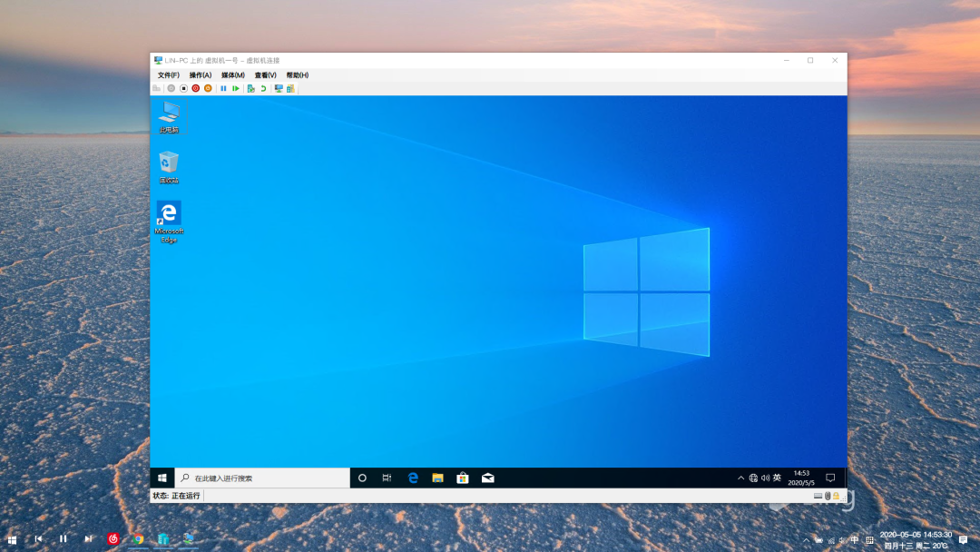Open the host clock 2020-05-05 14:53:30
The width and height of the screenshot is (980, 552).
[x=916, y=540]
